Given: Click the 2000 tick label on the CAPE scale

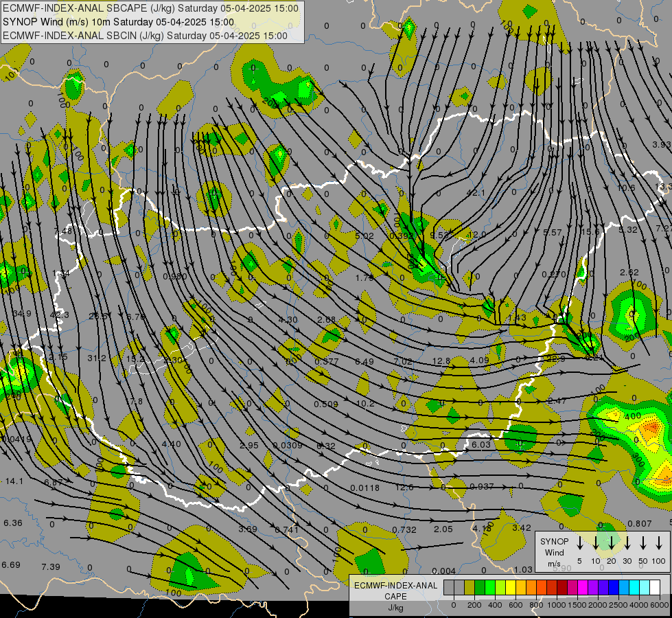Looking at the screenshot, I should [x=597, y=605].
